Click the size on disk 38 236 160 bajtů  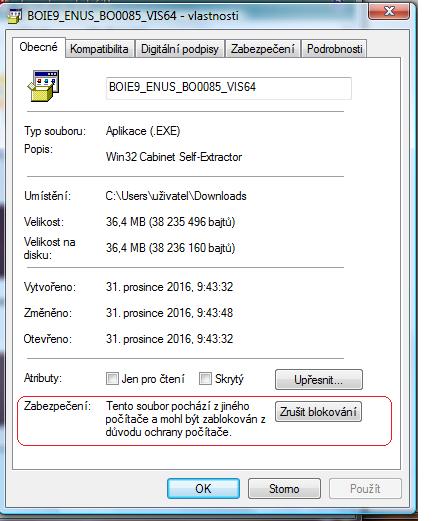(x=192, y=248)
